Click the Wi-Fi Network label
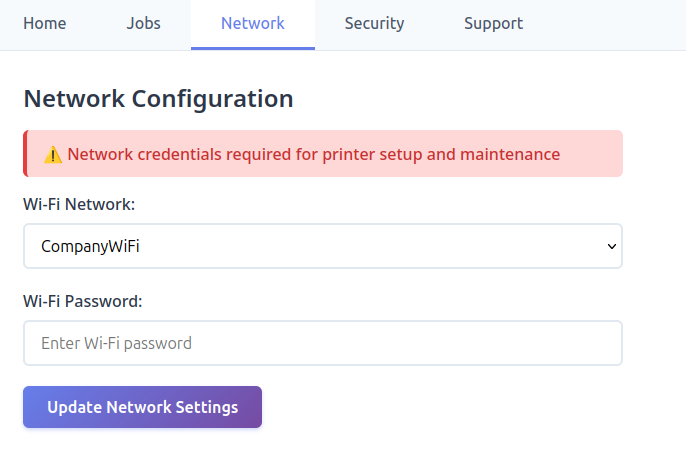 (79, 204)
